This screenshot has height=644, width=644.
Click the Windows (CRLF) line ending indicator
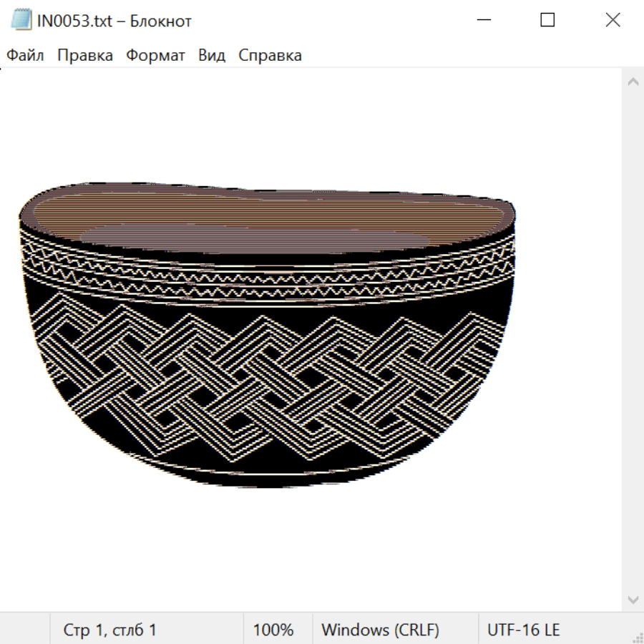point(380,630)
